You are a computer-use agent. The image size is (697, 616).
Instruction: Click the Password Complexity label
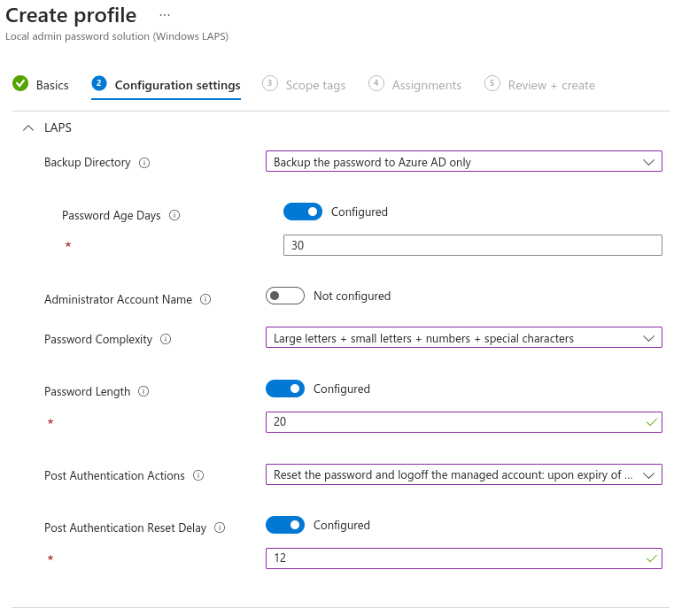point(98,339)
